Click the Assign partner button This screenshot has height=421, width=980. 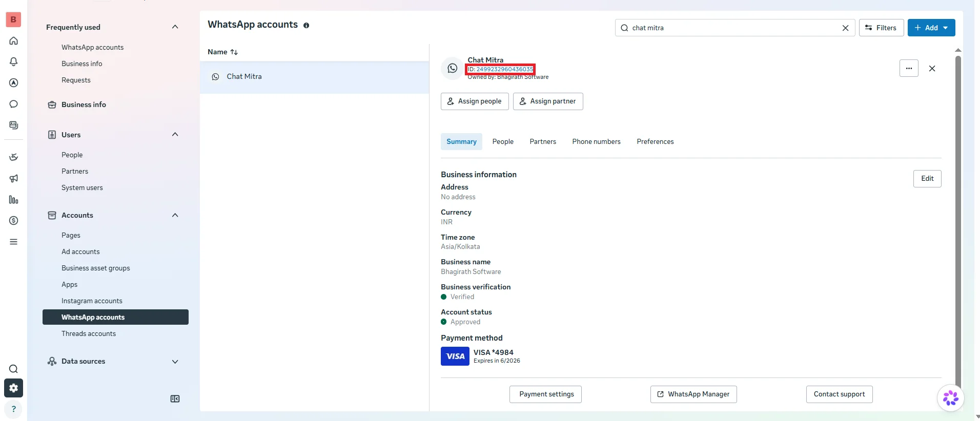(548, 101)
